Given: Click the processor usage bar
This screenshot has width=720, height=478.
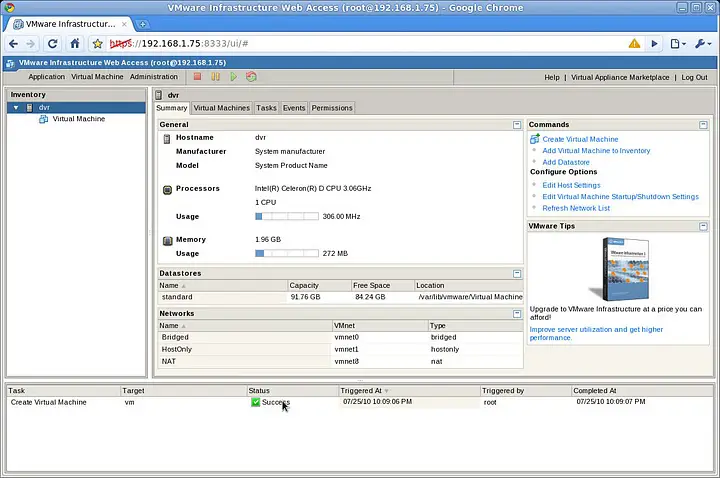Looking at the screenshot, I should point(287,216).
